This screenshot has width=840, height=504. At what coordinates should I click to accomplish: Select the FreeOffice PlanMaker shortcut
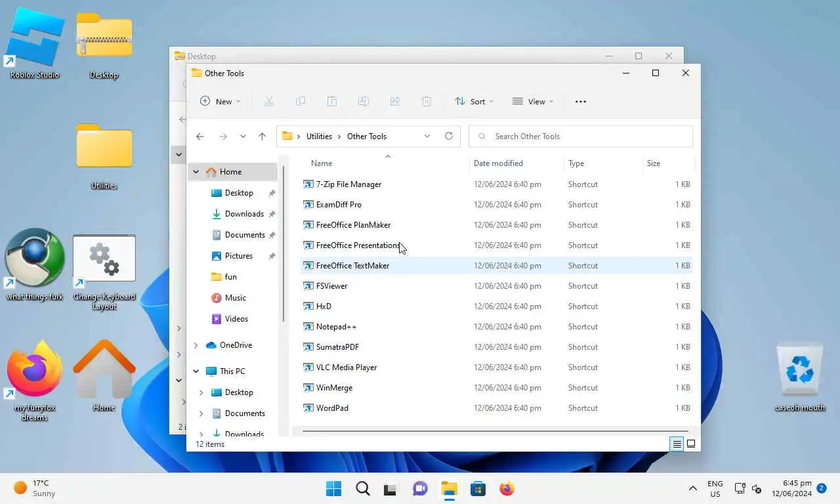[496, 225]
